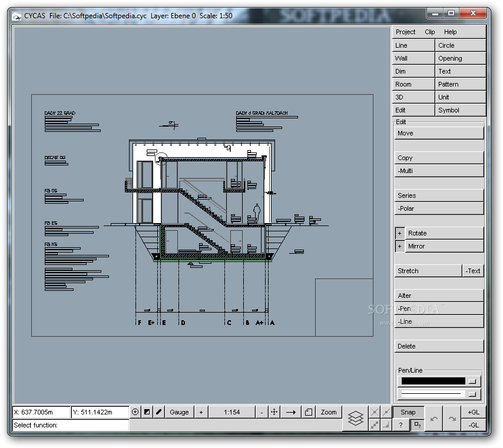Open the pen color dropdown button
503x448 pixels.
(x=472, y=381)
